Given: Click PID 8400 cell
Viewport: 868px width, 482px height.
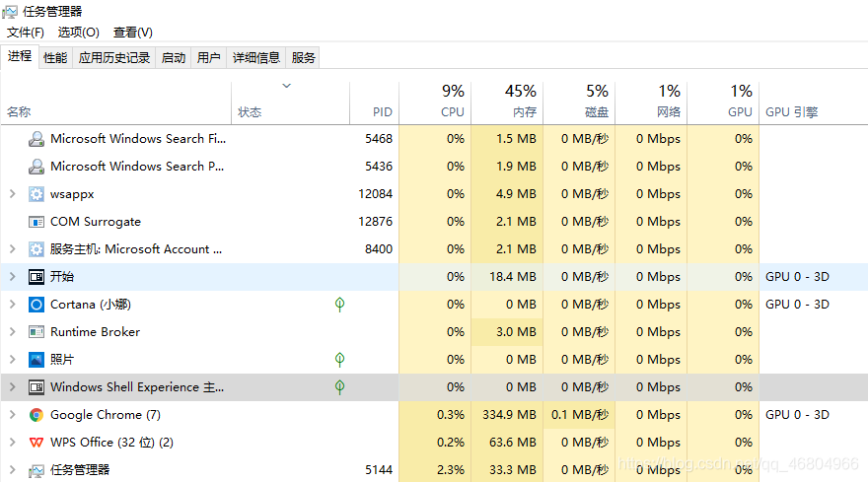Looking at the screenshot, I should pos(379,249).
